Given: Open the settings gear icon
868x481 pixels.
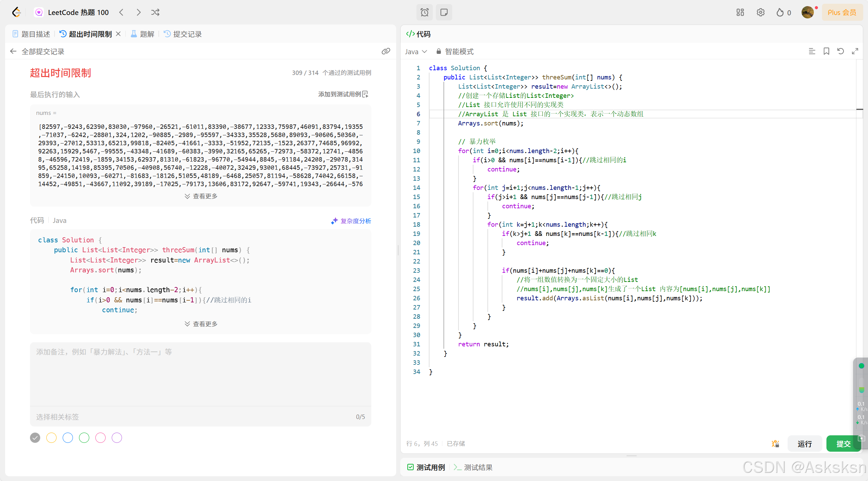Looking at the screenshot, I should (x=760, y=13).
